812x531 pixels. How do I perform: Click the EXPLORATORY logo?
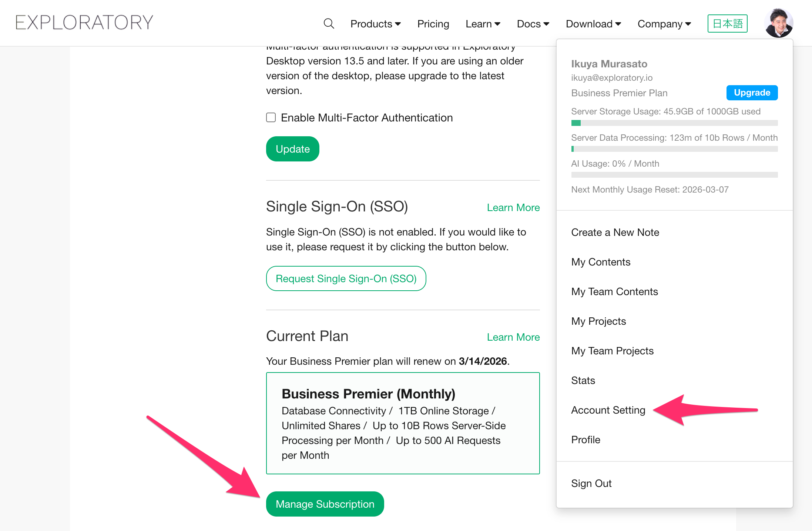(84, 23)
